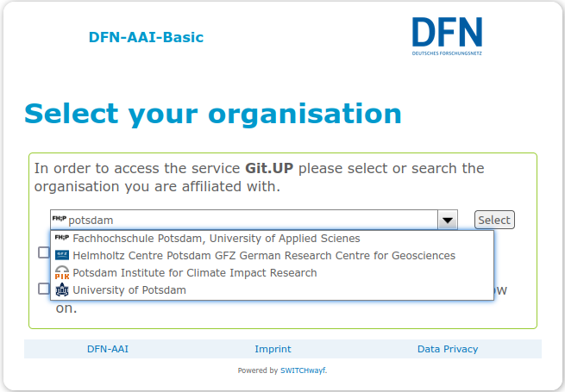Image resolution: width=565 pixels, height=392 pixels.
Task: Click the DFN-AAI-Basic header title
Action: click(146, 37)
